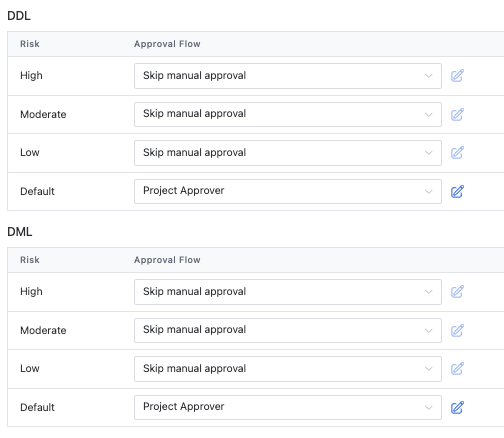Click DDL table Approval Flow column header
Screen dimensions: 504x438
click(167, 44)
